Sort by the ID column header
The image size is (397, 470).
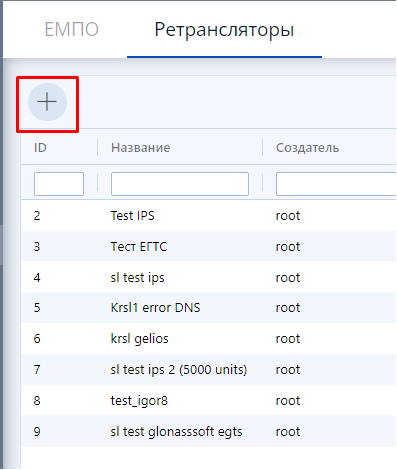40,148
